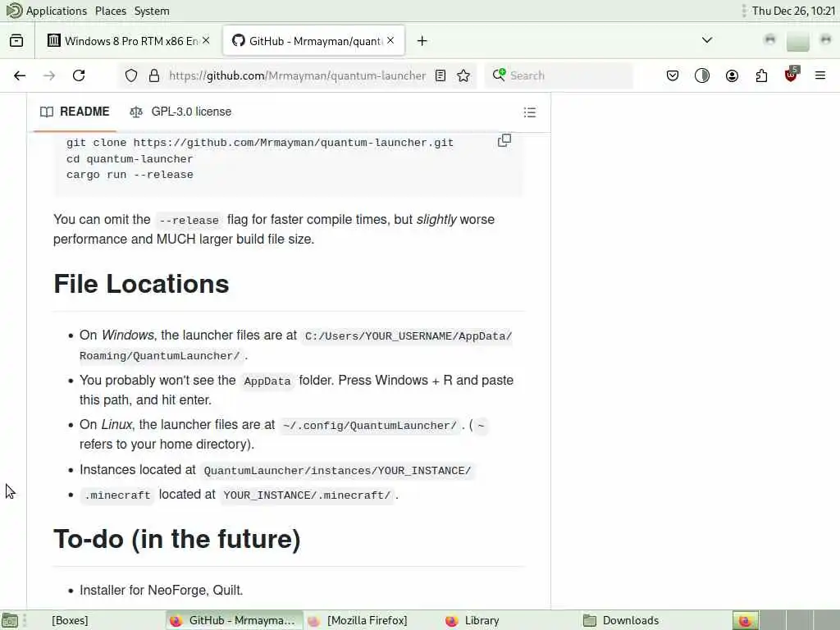This screenshot has width=840, height=630.
Task: Open the Firefox View tab icon
Action: click(x=16, y=41)
